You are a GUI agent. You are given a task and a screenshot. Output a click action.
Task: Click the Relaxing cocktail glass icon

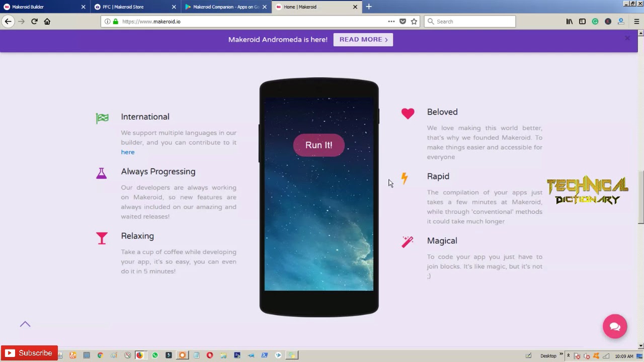[102, 238]
